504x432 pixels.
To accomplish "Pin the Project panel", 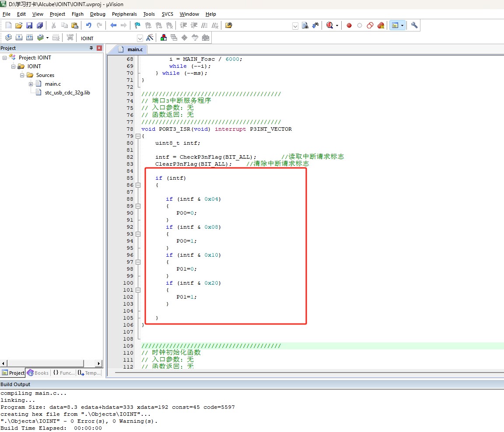I will click(x=91, y=48).
